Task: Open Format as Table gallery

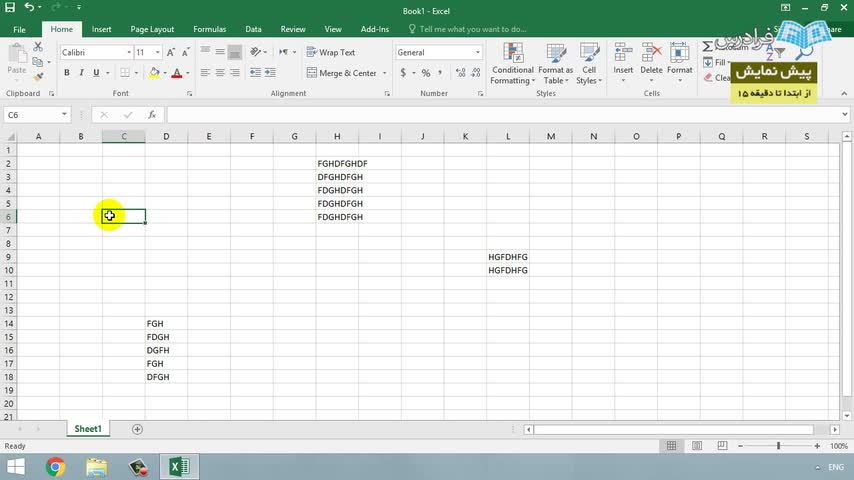Action: pyautogui.click(x=556, y=64)
